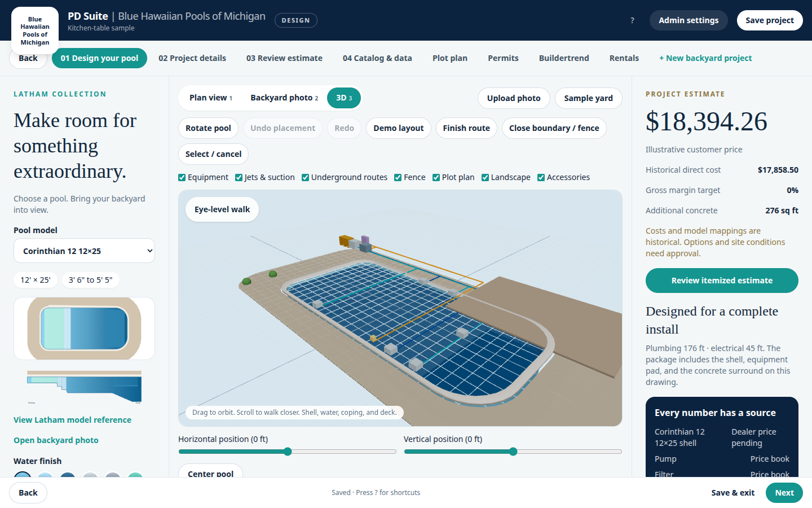Disable the Plot plan layer checkbox
The height and width of the screenshot is (508, 812).
436,178
